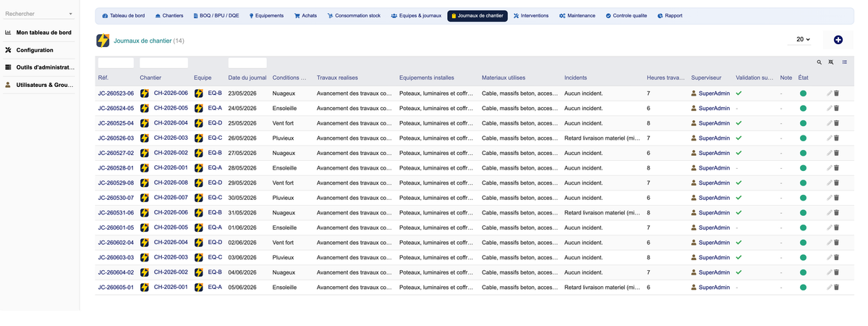Image resolution: width=868 pixels, height=326 pixels.
Task: Add a new journal de chantier entry
Action: click(x=838, y=40)
